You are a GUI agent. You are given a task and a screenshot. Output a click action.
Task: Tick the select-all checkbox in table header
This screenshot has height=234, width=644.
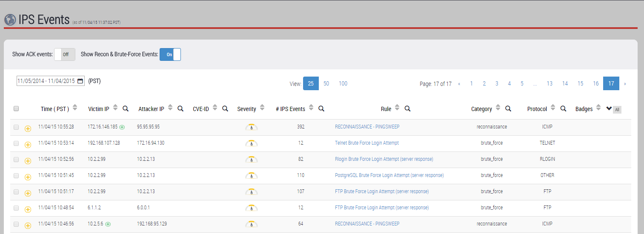pyautogui.click(x=16, y=108)
